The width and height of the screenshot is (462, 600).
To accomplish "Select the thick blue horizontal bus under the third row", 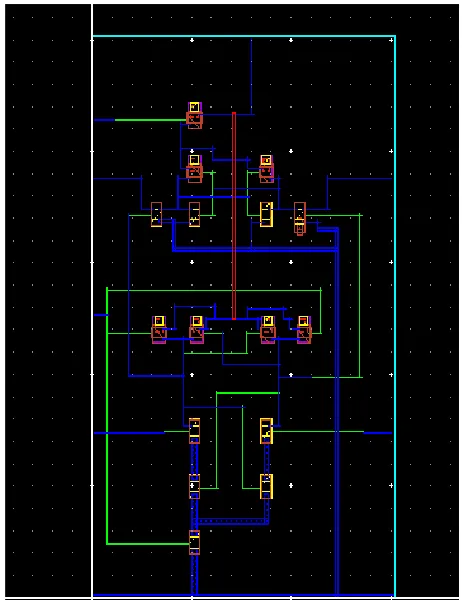I will (x=255, y=250).
